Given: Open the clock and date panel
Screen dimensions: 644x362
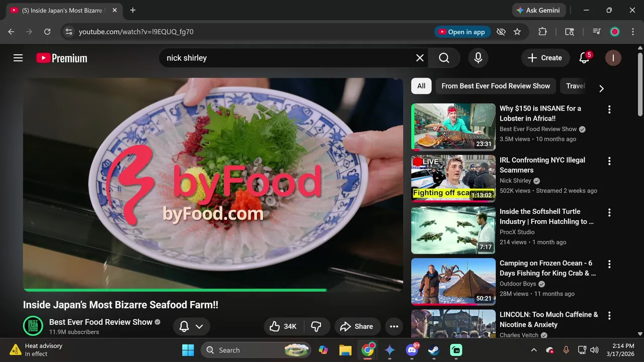Looking at the screenshot, I should tap(620, 350).
